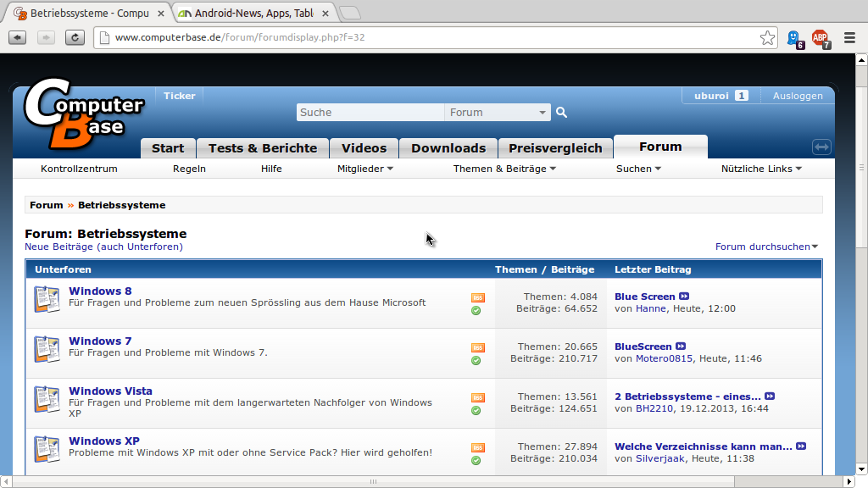Toggle page width with the double-arrow icon
This screenshot has width=868, height=488.
click(821, 147)
